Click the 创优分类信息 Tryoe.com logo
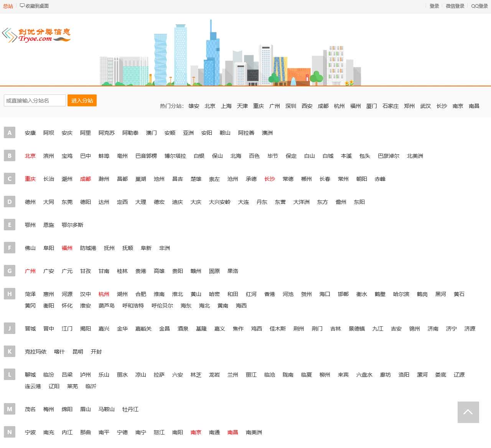This screenshot has width=491, height=448. click(36, 35)
